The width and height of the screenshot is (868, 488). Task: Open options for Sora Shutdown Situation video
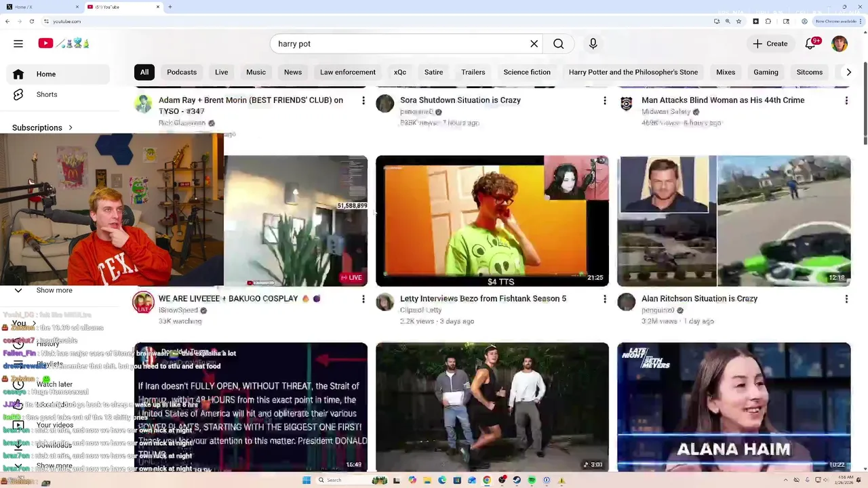click(605, 100)
